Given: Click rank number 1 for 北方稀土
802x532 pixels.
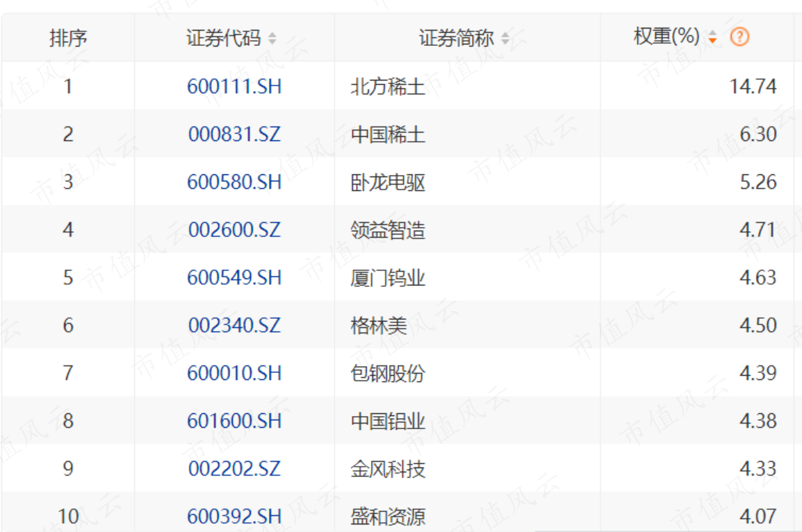Looking at the screenshot, I should [x=68, y=86].
